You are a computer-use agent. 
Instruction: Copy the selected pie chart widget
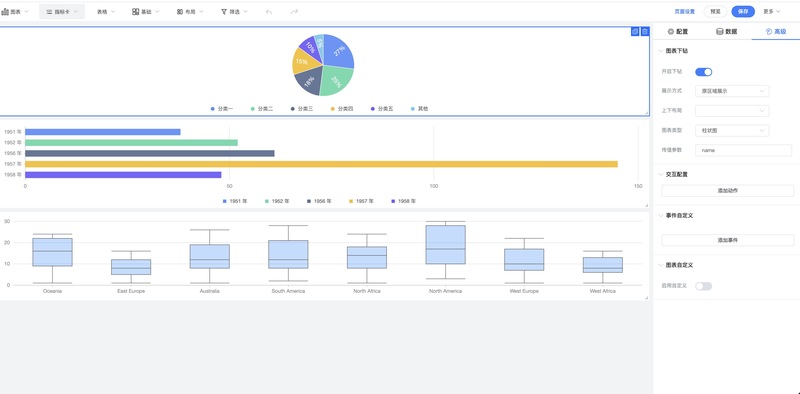[x=635, y=32]
